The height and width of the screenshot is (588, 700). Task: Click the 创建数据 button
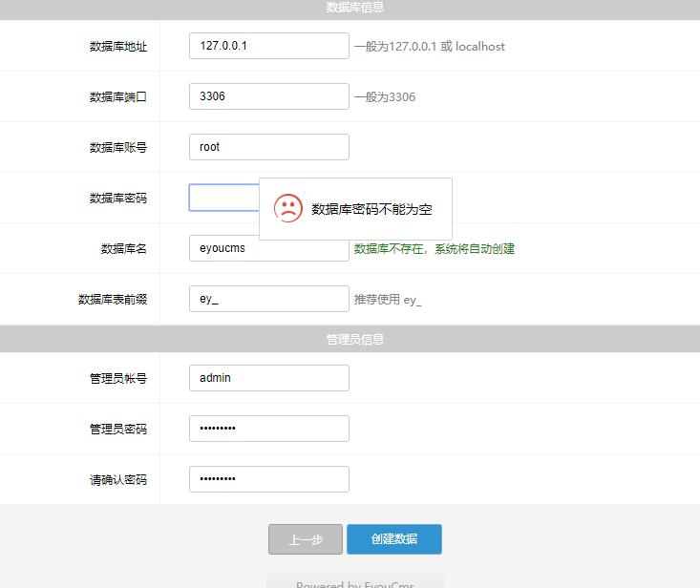[x=394, y=539]
